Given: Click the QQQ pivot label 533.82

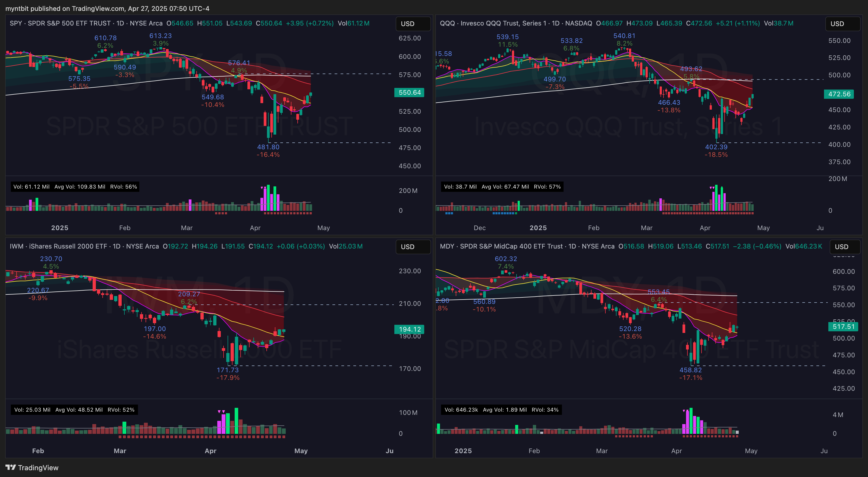Looking at the screenshot, I should pyautogui.click(x=571, y=41).
